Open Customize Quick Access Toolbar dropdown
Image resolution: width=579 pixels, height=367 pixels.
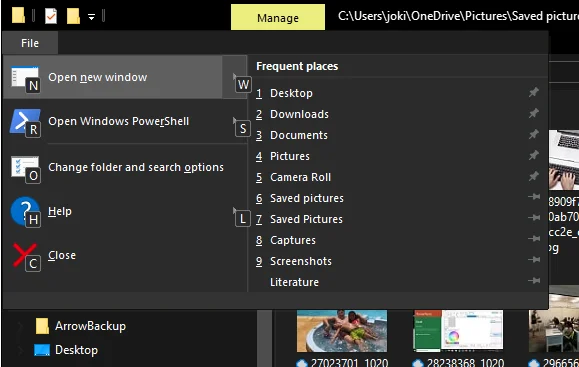(91, 17)
